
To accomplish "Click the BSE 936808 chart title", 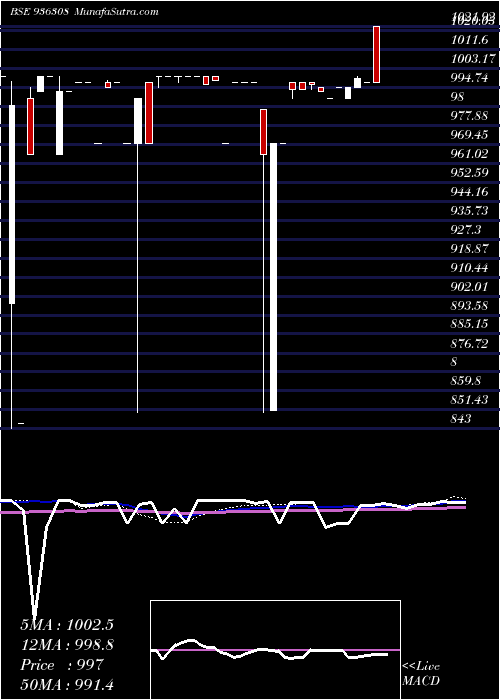I will pos(84,12).
